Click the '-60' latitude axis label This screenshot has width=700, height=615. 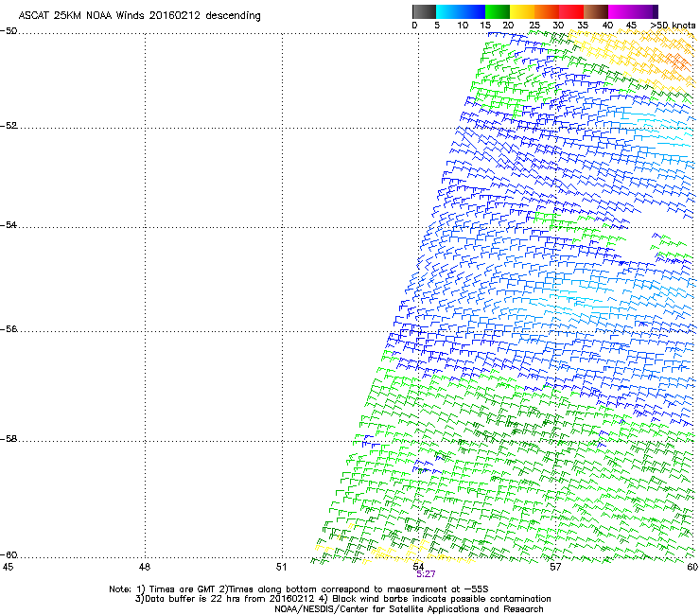pyautogui.click(x=9, y=555)
